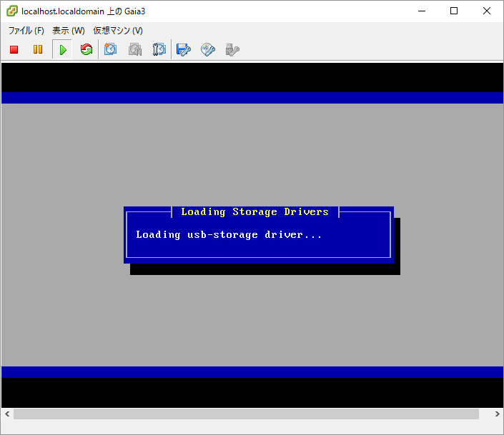Click 'Loading usb-storage driver...' text
This screenshot has height=435, width=504.
click(229, 234)
